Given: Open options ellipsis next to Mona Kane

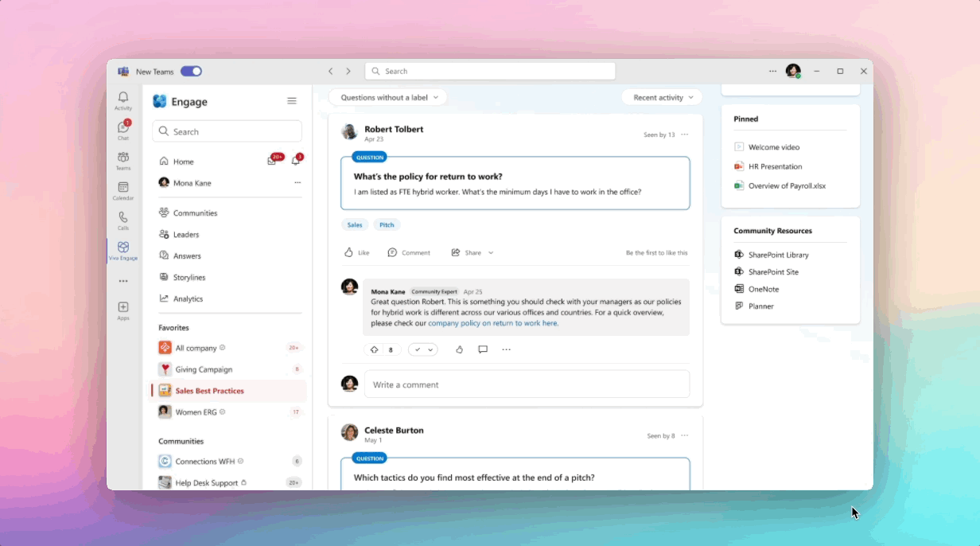Looking at the screenshot, I should (297, 183).
